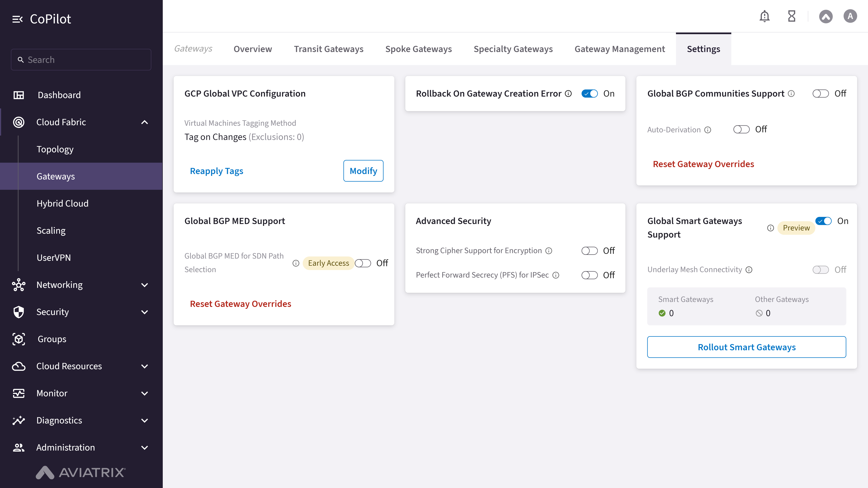This screenshot has width=868, height=488.
Task: Click the Administration people icon
Action: click(18, 448)
